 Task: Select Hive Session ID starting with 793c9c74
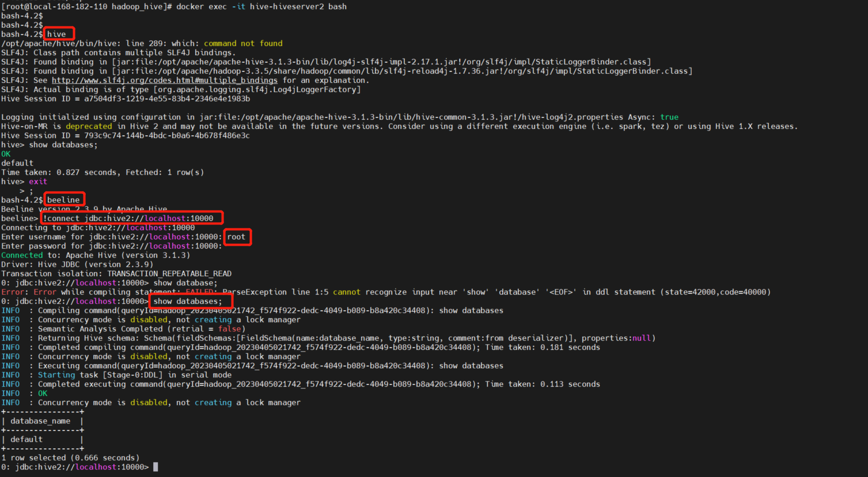click(167, 136)
